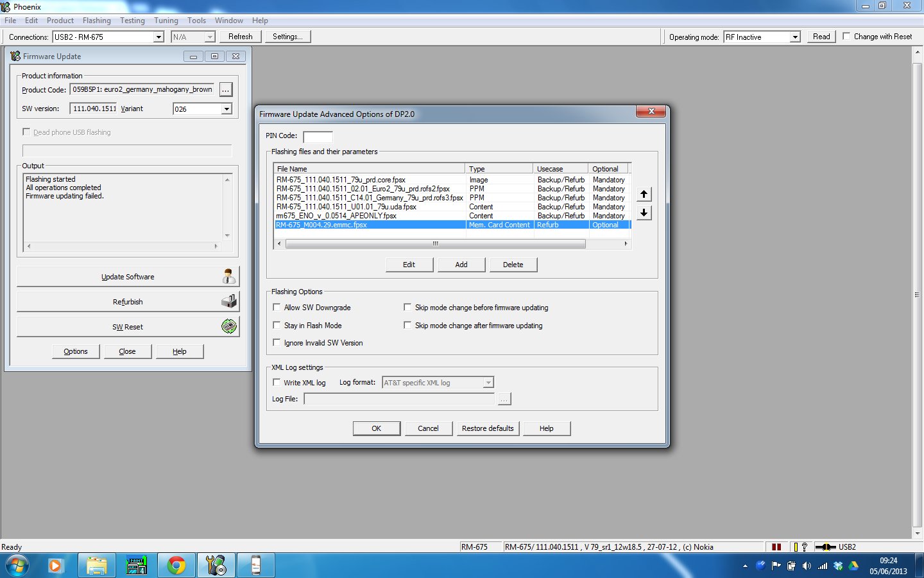Open Google Chrome from taskbar
924x578 pixels.
click(x=176, y=566)
